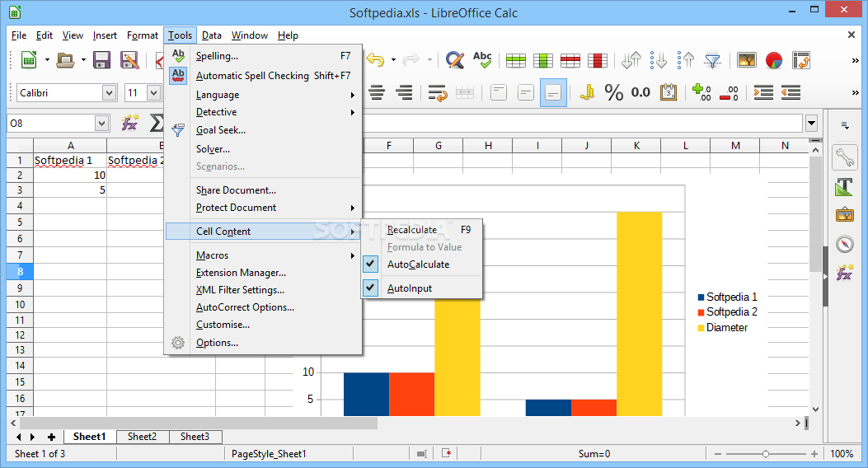Toggle the Align Top button
Screen dimensions: 868x468
point(498,92)
